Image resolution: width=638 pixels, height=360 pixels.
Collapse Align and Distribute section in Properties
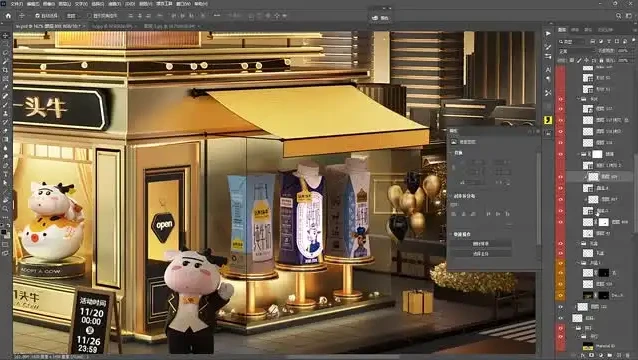coord(451,196)
